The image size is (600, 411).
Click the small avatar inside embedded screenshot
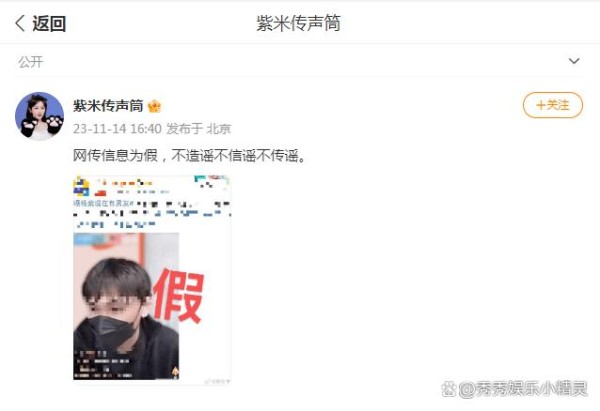[x=81, y=187]
